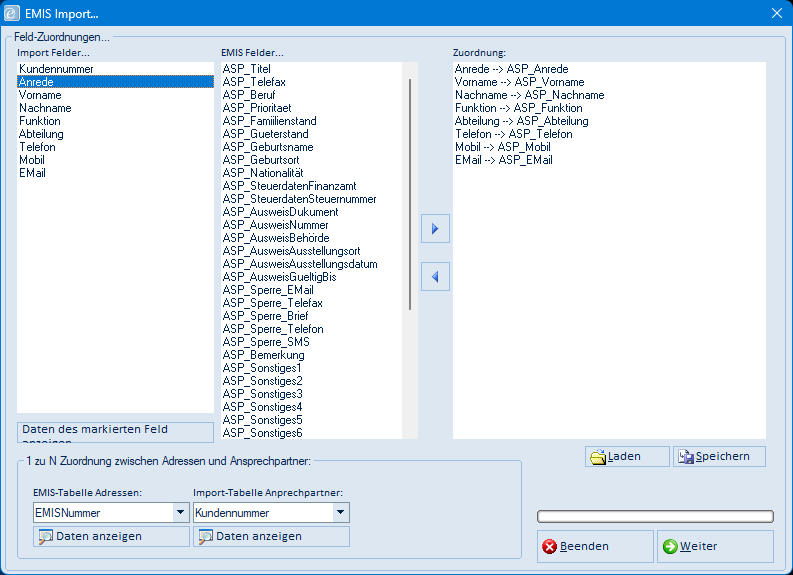The image size is (793, 575).
Task: Select ASP_SteuerdatenSteuernummer entry
Action: [312, 199]
